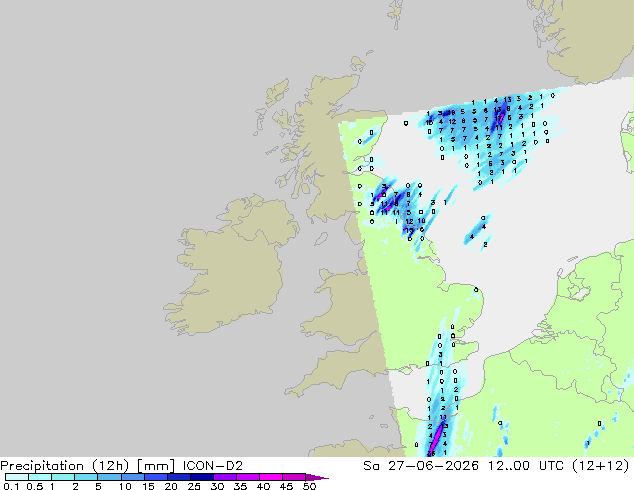Viewport: 634px width, 490px height.
Task: Pick the 10–15 mm blue legend swatch
Action: (x=132, y=477)
